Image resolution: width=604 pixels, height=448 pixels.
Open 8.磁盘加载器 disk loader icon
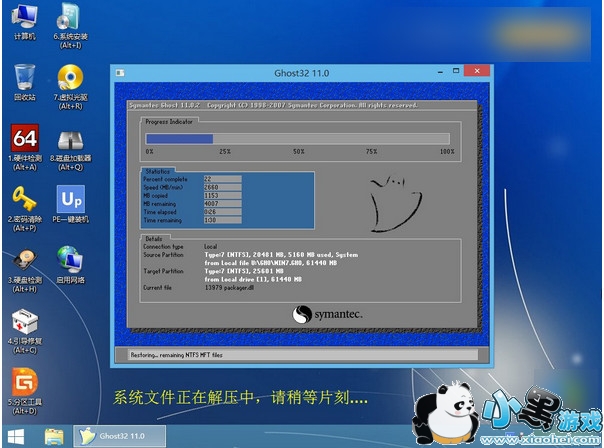70,139
